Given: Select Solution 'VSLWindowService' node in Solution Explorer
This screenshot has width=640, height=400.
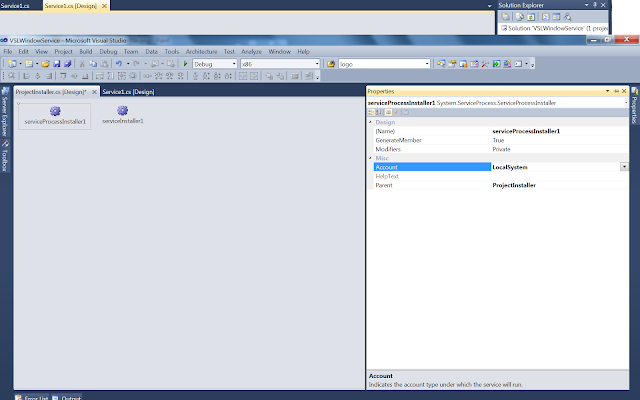Looking at the screenshot, I should point(554,28).
